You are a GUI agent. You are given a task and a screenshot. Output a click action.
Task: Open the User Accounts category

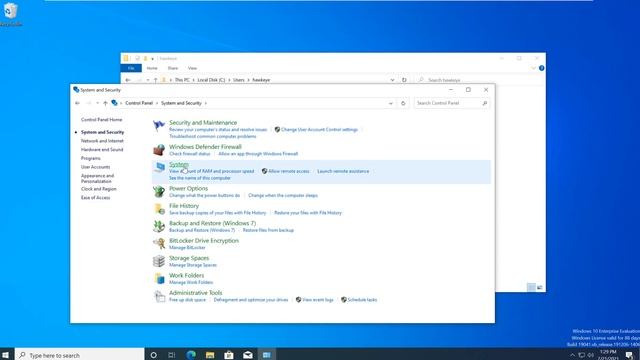pyautogui.click(x=96, y=167)
